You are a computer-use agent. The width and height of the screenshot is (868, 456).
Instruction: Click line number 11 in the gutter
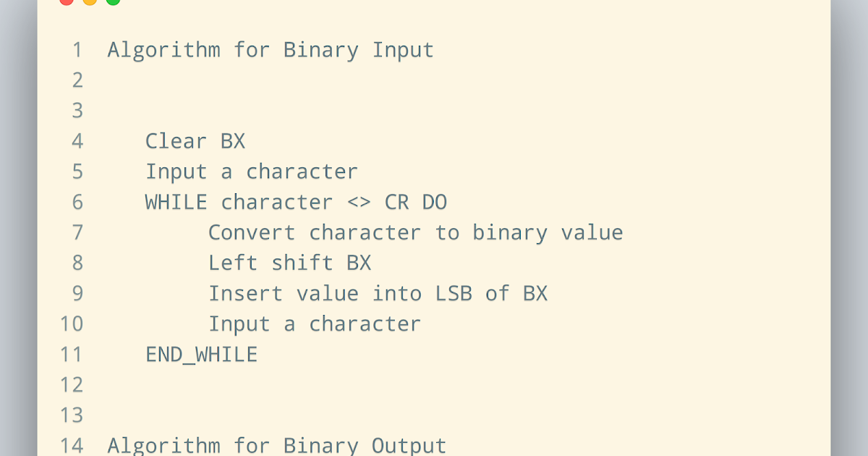click(x=72, y=354)
